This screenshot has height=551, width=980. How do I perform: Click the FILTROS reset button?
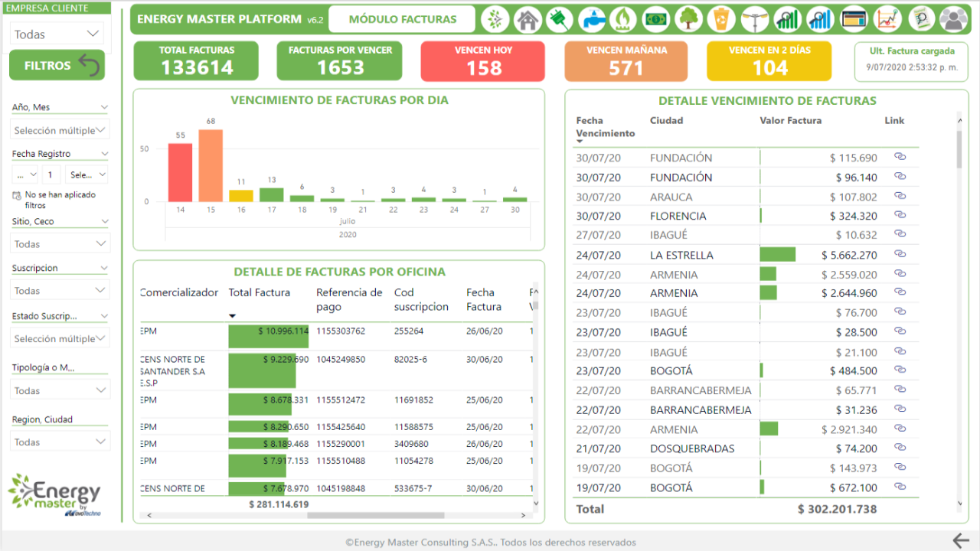[x=57, y=66]
